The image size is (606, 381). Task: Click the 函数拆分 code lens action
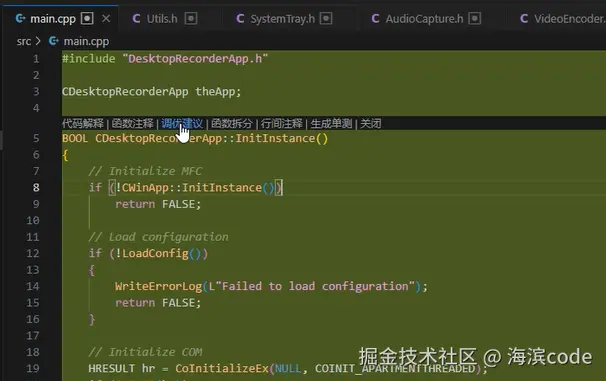232,124
